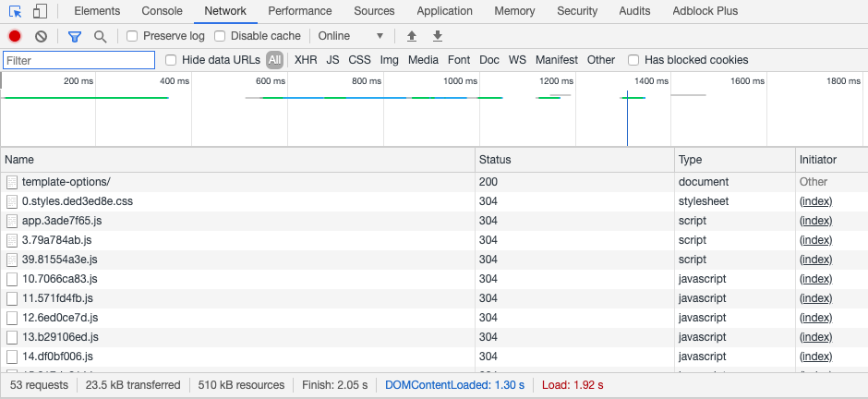The height and width of the screenshot is (399, 868).
Task: Sort by the Type column header
Action: coord(735,160)
